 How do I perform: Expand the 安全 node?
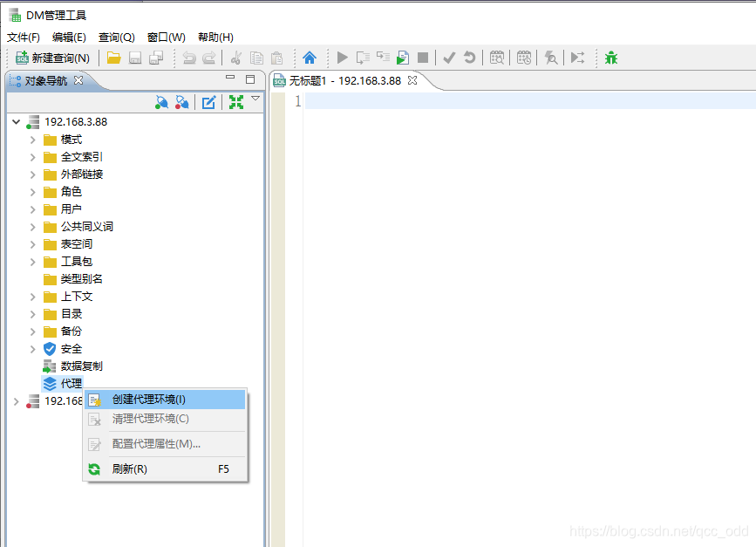[x=33, y=349]
